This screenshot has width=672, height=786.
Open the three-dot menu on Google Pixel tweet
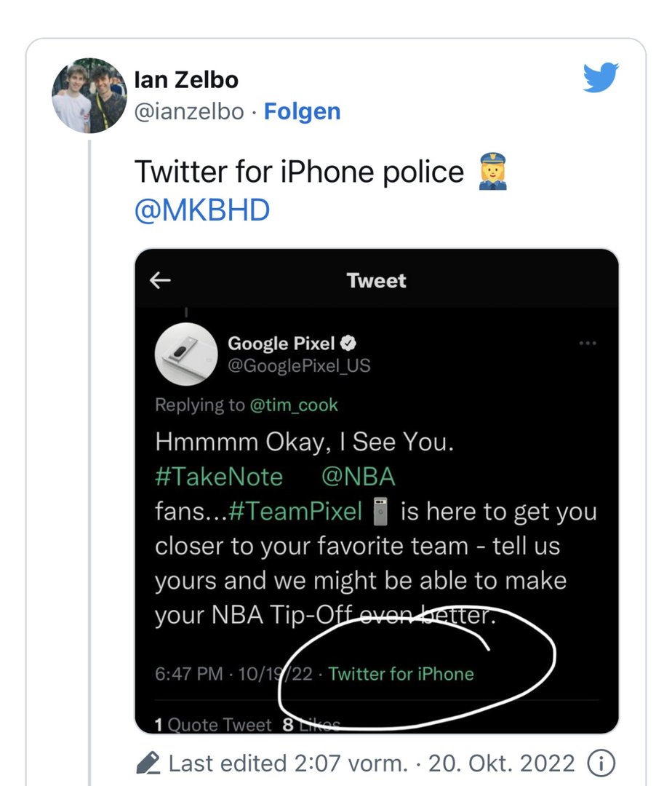(587, 344)
